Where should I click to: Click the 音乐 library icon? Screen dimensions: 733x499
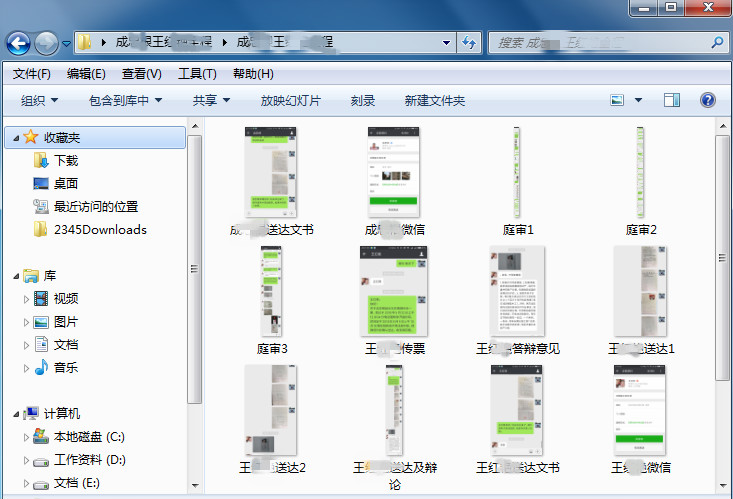(x=41, y=368)
